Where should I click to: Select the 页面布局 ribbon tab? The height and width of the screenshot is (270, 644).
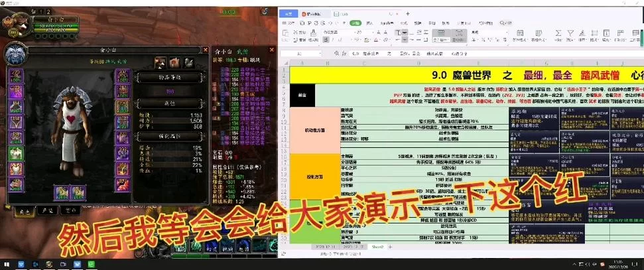coord(386,23)
